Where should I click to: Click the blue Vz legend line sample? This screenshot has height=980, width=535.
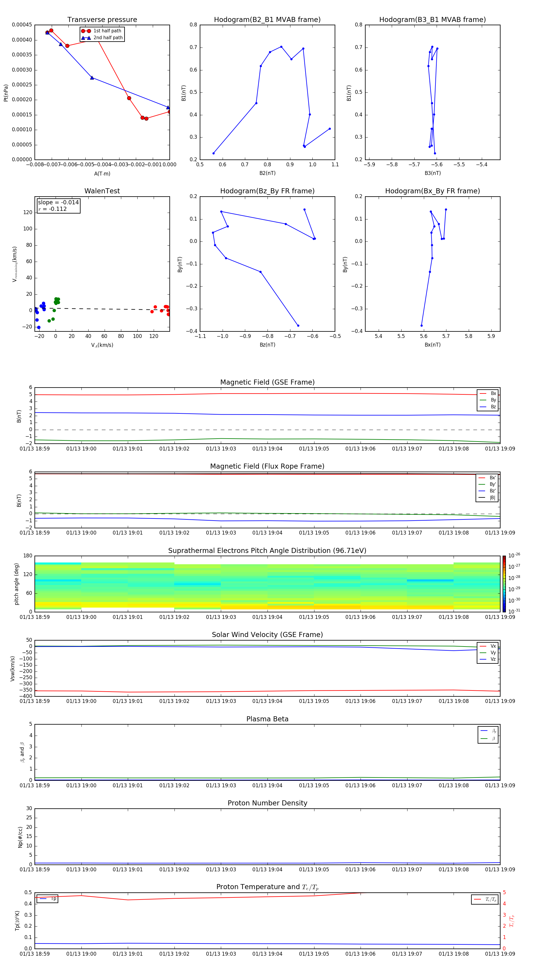pyautogui.click(x=482, y=659)
